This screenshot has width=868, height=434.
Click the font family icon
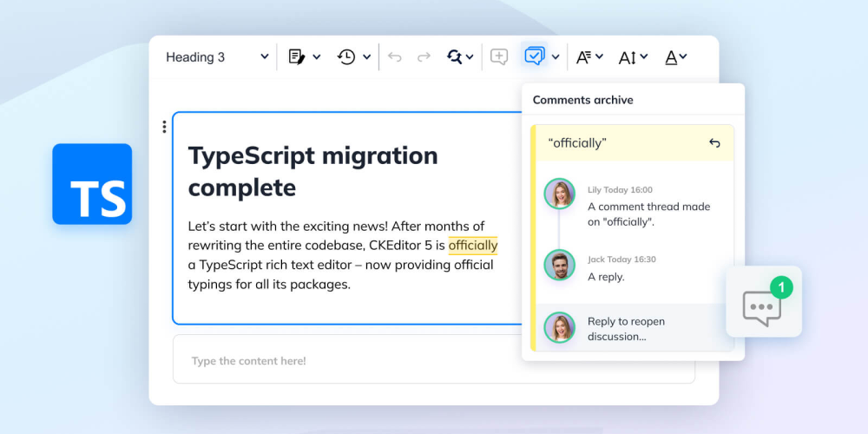click(x=584, y=56)
